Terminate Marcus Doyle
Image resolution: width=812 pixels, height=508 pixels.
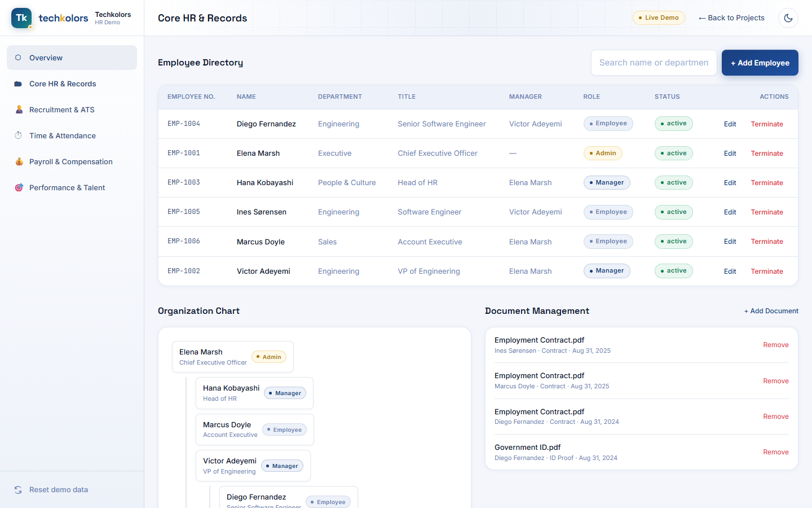coord(767,242)
